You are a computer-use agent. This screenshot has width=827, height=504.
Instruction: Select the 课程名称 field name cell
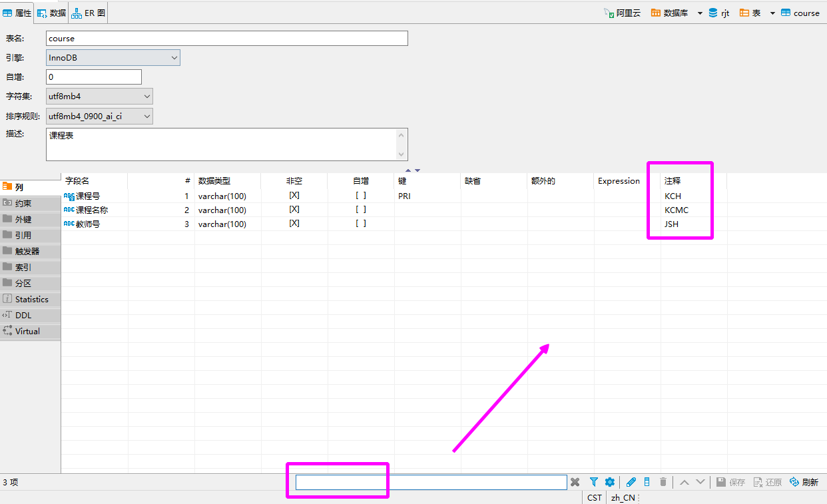[x=95, y=210]
